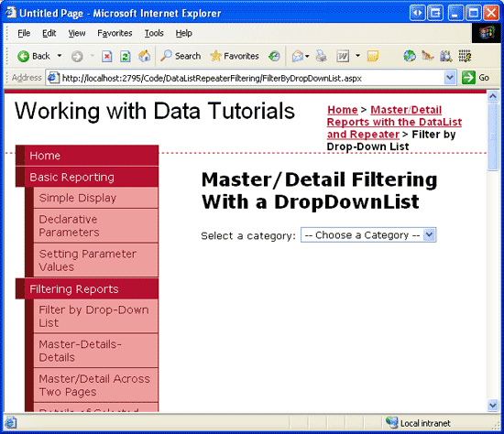The height and width of the screenshot is (434, 504).
Task: Click the Refresh page icon
Action: tap(125, 57)
